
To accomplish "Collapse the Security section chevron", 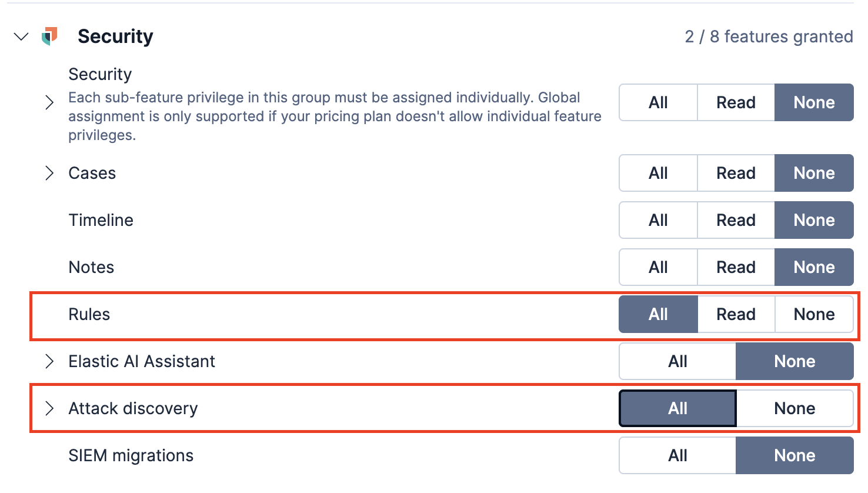I will [21, 36].
